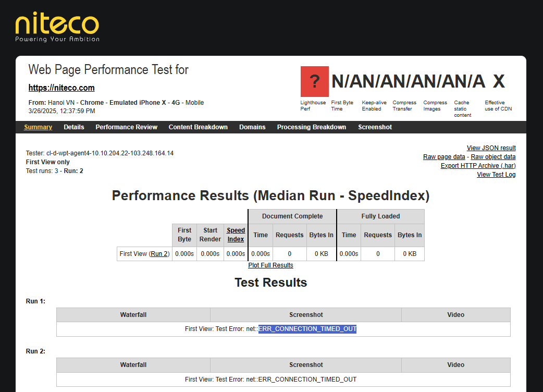This screenshot has width=543, height=392.
Task: Select the Domains tab
Action: click(x=252, y=127)
